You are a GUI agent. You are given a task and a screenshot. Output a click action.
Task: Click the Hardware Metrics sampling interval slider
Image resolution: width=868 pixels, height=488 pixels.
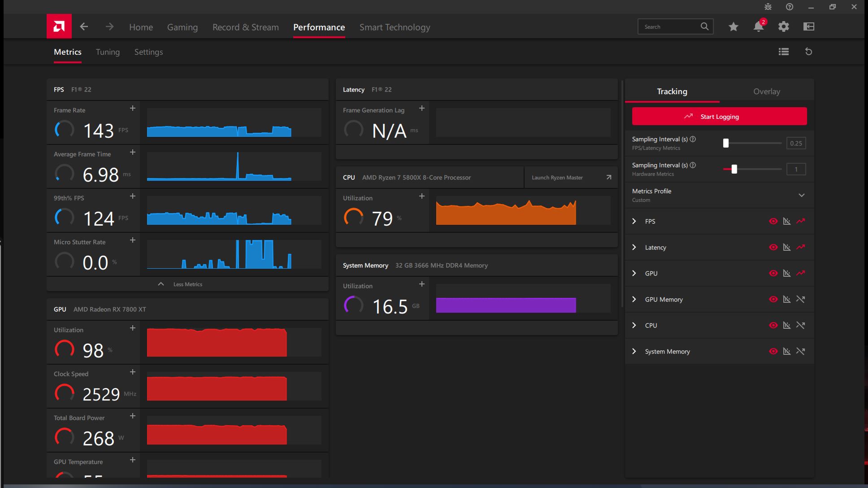pyautogui.click(x=734, y=169)
